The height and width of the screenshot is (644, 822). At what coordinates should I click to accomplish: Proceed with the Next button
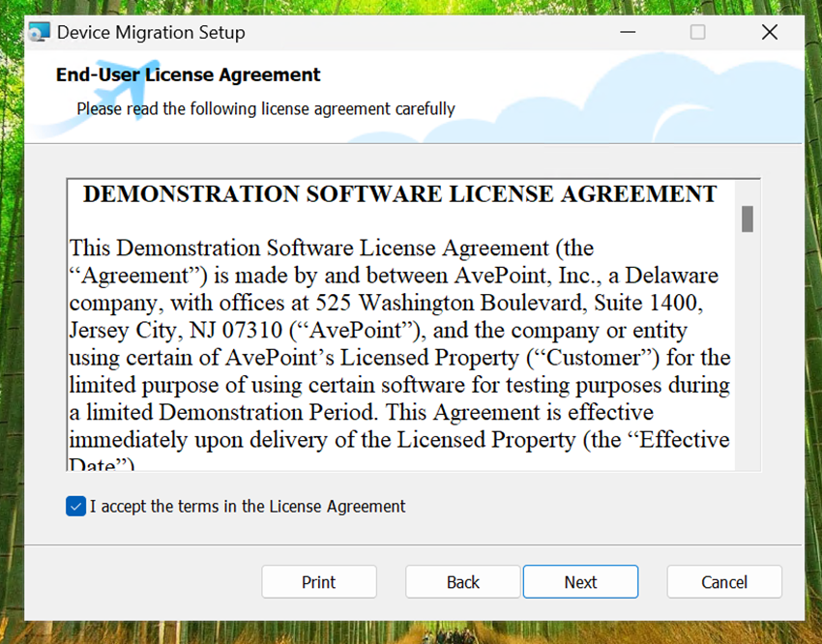click(x=580, y=582)
